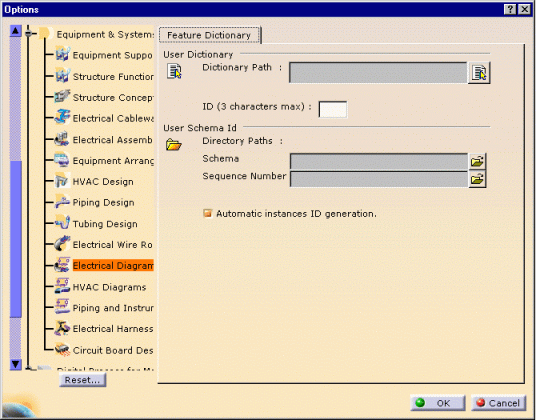536x420 pixels.
Task: Click the Equipment Arrangement icon
Action: click(x=63, y=160)
